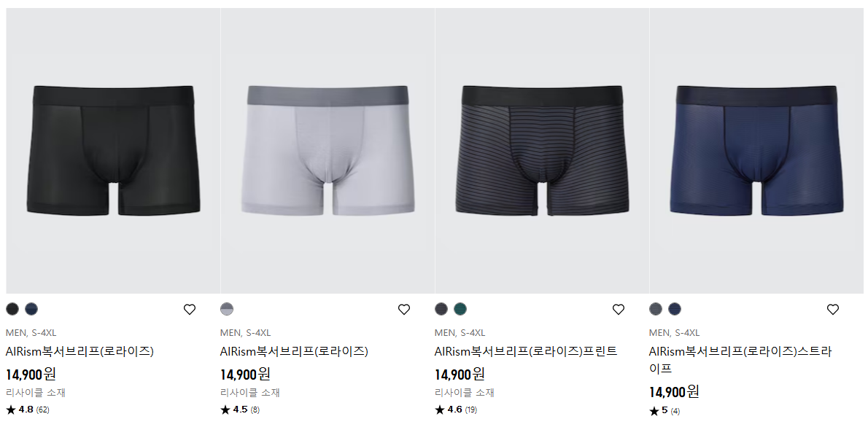Choose gray color swatch on second product

coord(227,309)
